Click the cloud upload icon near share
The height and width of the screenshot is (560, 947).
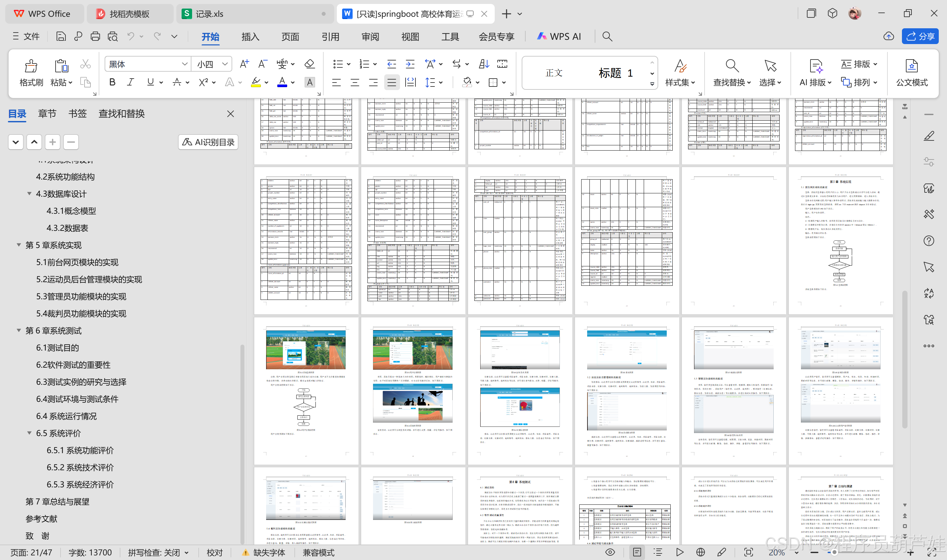(888, 36)
